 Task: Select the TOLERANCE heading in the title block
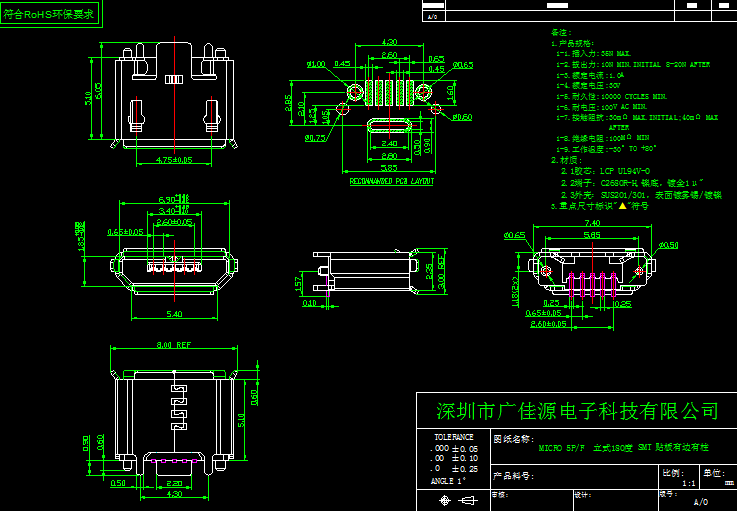pos(460,437)
